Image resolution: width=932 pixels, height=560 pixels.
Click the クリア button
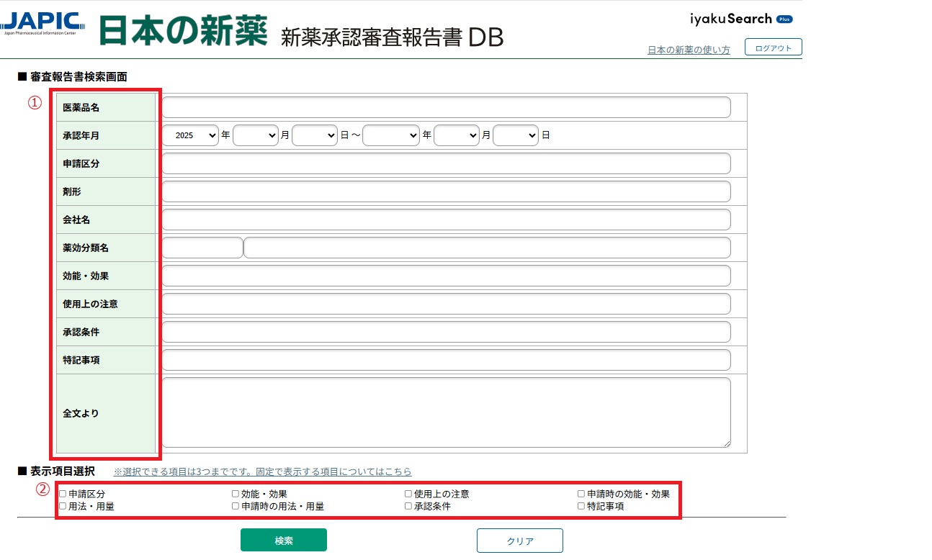pyautogui.click(x=520, y=541)
